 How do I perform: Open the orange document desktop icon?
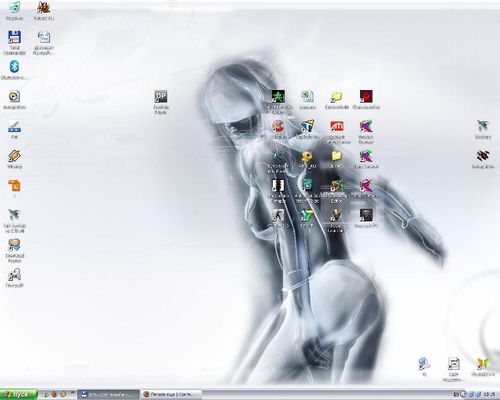point(14,186)
